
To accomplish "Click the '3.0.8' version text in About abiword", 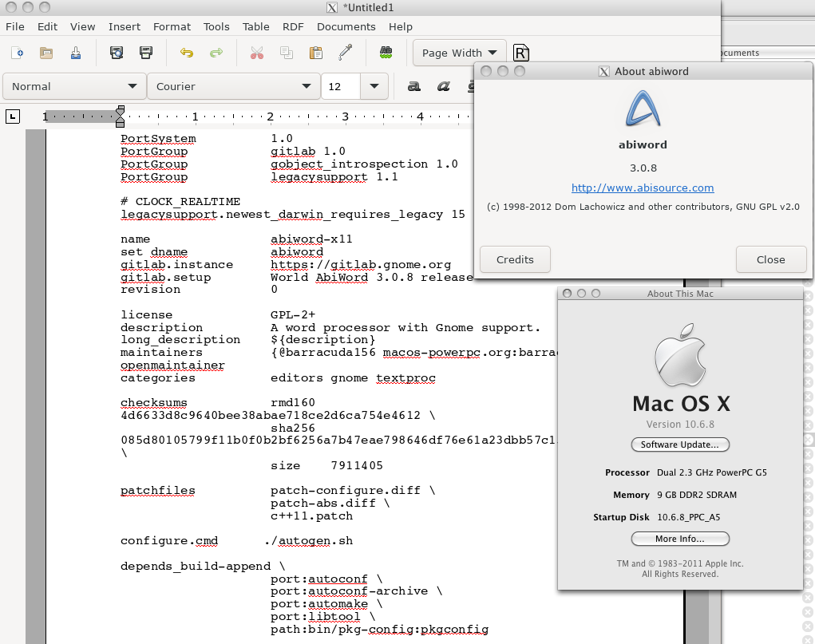I will point(643,168).
